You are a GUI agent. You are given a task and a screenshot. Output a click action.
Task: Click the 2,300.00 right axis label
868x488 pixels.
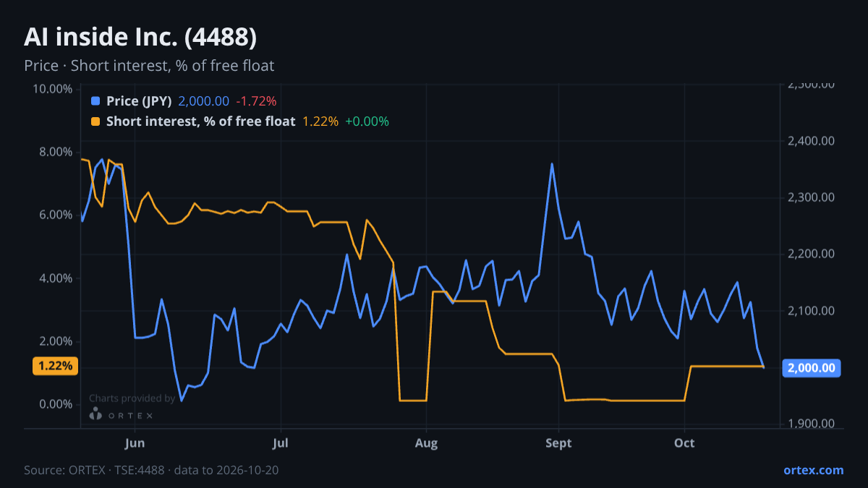pyautogui.click(x=811, y=197)
